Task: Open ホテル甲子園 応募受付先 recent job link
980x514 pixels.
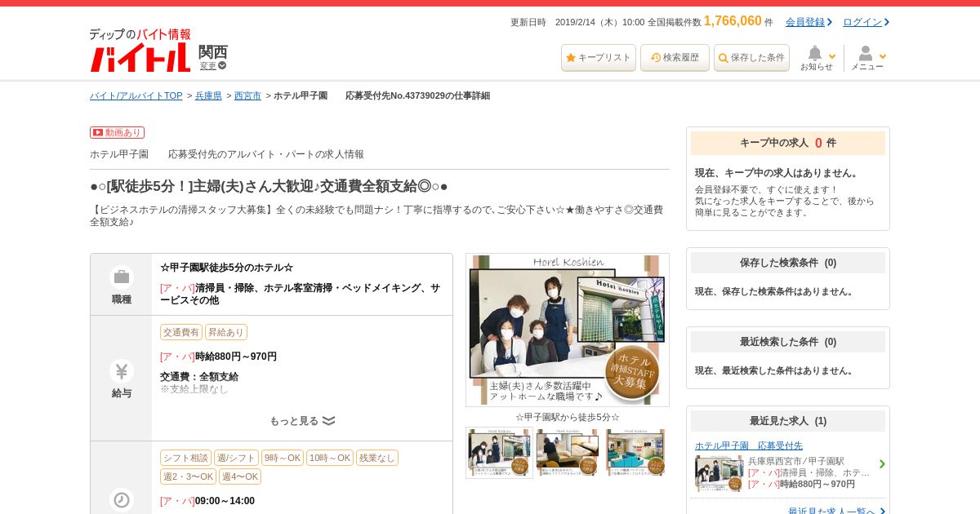Action: click(749, 445)
